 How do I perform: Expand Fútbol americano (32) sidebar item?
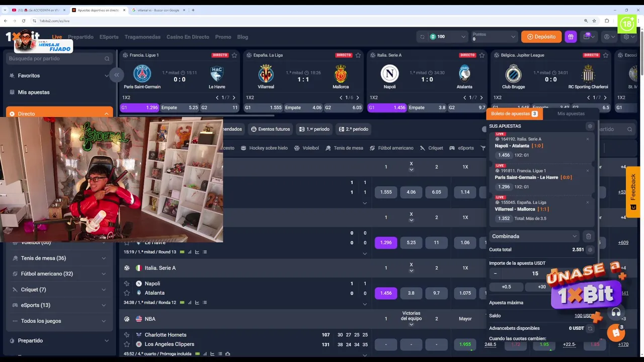104,274
